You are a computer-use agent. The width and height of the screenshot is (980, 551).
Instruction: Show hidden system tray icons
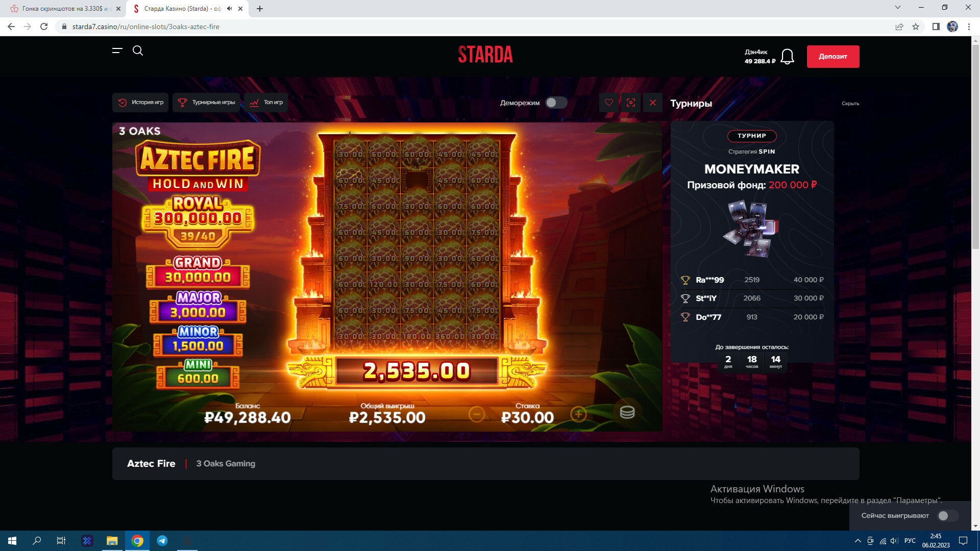(857, 541)
